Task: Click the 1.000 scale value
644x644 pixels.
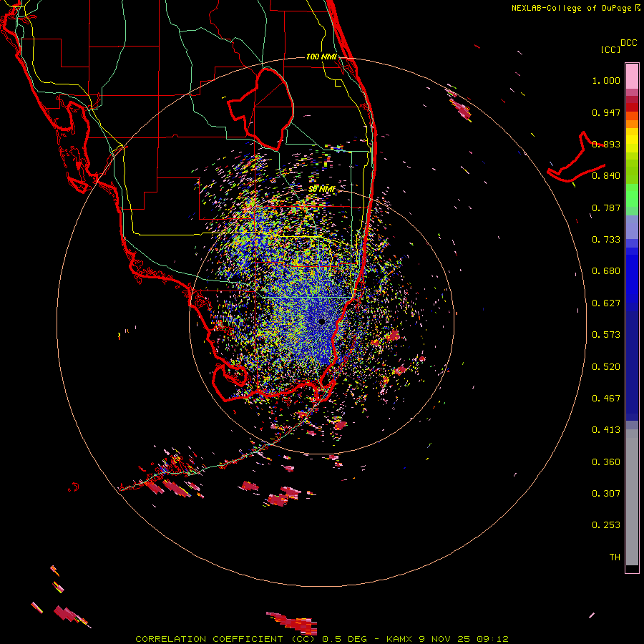Action: coord(606,80)
